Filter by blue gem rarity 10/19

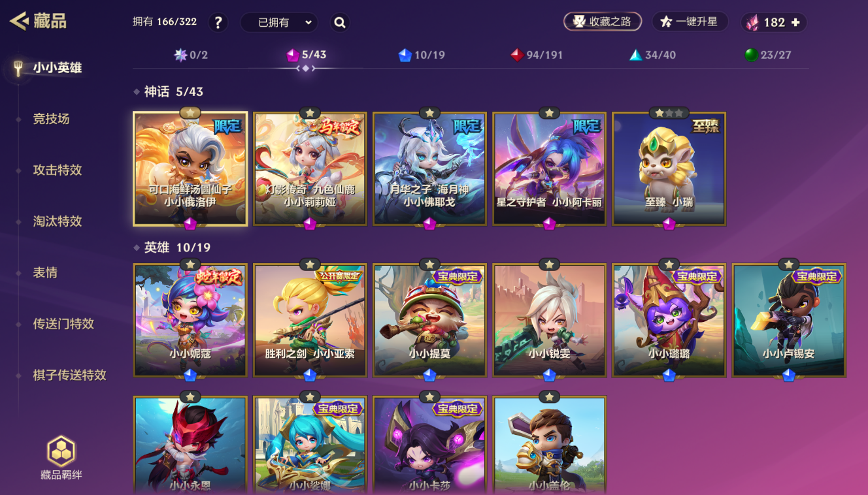(422, 55)
